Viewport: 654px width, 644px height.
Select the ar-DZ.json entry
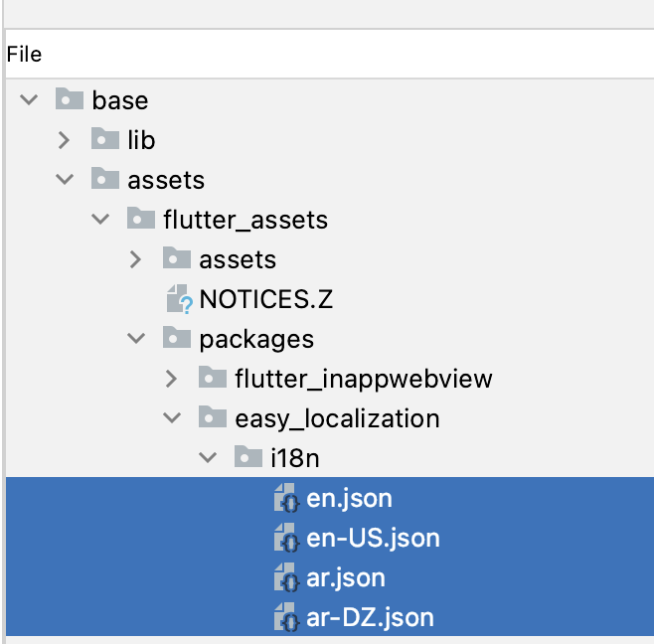pyautogui.click(x=370, y=617)
